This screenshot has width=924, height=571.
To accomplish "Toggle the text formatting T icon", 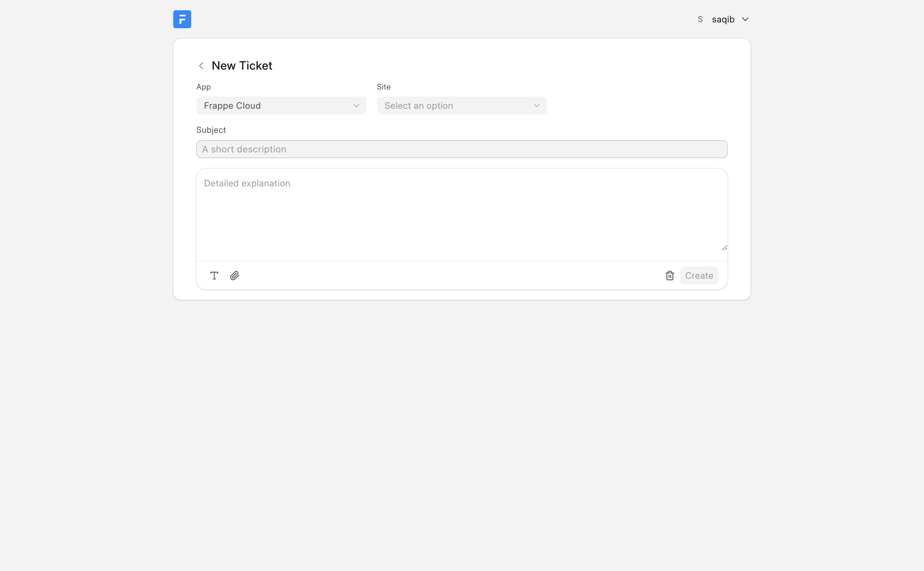I will click(214, 276).
